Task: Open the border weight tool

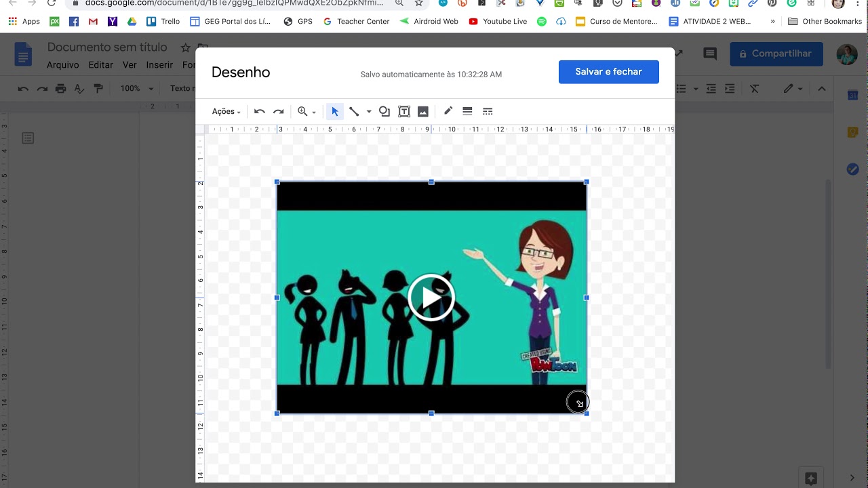Action: tap(467, 111)
